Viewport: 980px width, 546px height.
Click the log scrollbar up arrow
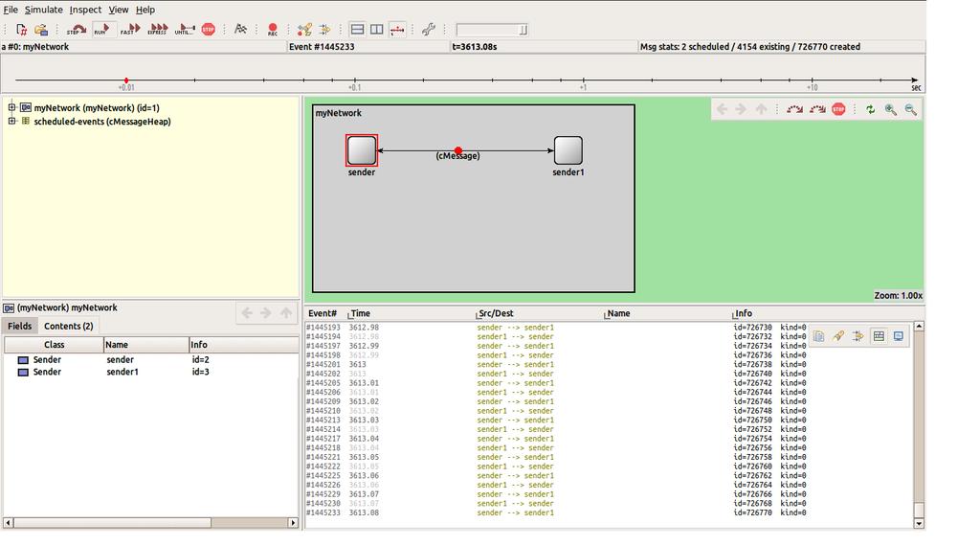(x=919, y=327)
